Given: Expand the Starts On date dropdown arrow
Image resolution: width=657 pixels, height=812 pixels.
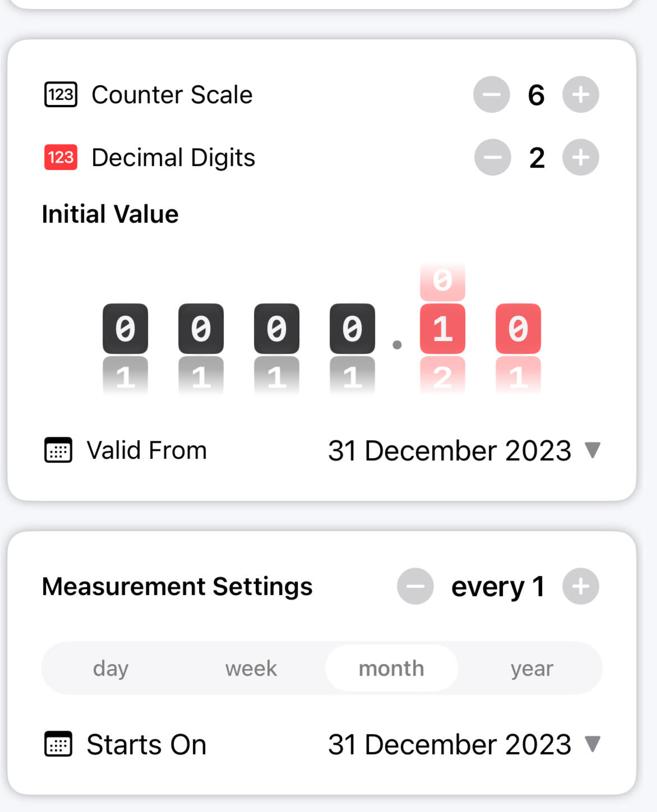Looking at the screenshot, I should coord(593,744).
